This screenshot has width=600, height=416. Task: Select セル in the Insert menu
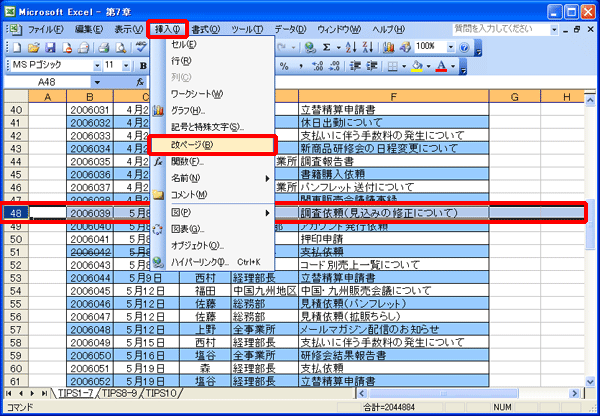click(x=212, y=44)
